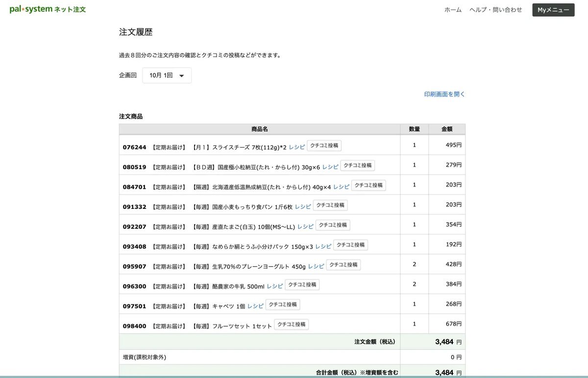Select product code 095907
Image resolution: width=588 pixels, height=378 pixels.
click(134, 266)
